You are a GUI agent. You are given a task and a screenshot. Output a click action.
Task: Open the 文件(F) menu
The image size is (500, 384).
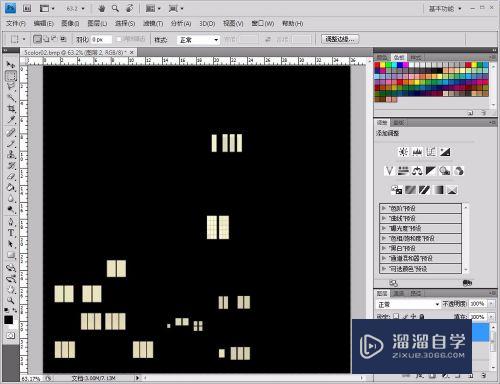click(16, 23)
